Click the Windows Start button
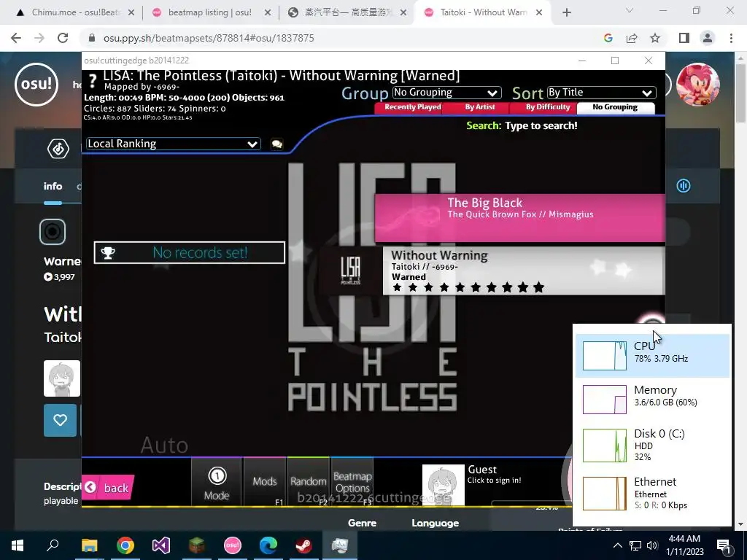This screenshot has width=747, height=560. click(x=18, y=545)
